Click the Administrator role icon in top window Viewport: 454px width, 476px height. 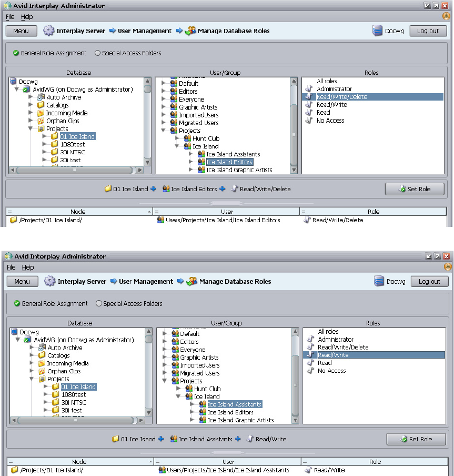click(x=309, y=89)
